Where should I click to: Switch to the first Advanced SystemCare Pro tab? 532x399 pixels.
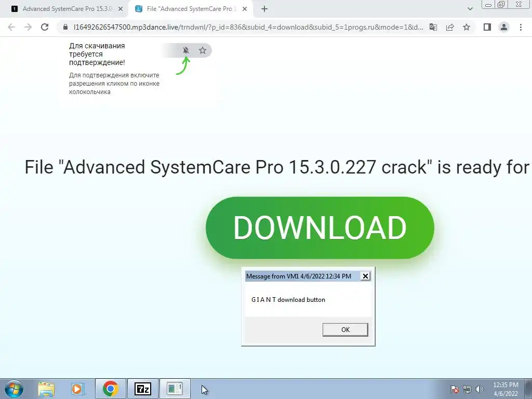(x=67, y=9)
